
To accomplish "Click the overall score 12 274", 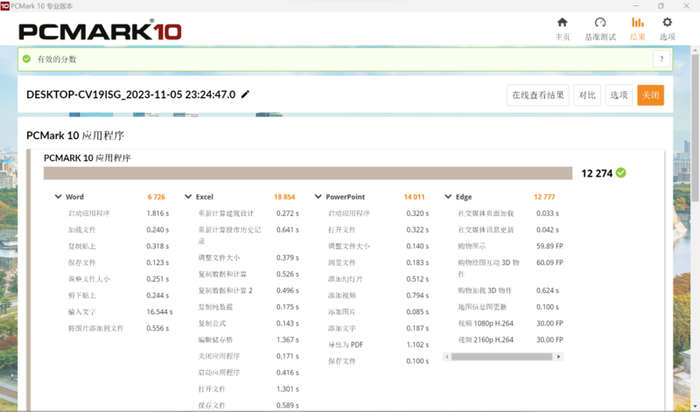I will click(596, 173).
